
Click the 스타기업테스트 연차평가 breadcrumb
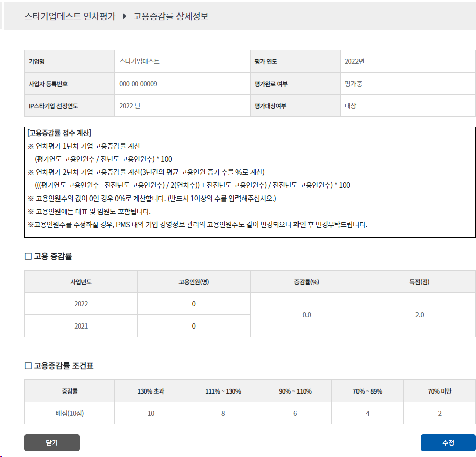click(x=70, y=16)
